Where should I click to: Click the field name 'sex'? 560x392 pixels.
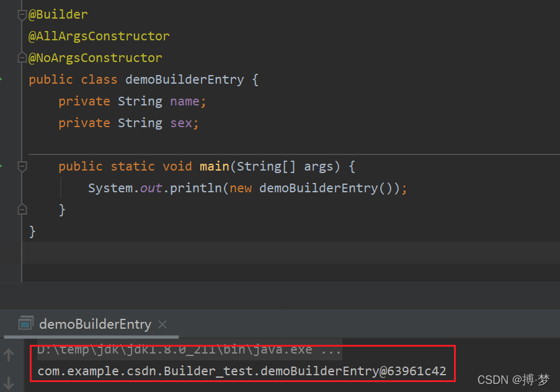181,123
